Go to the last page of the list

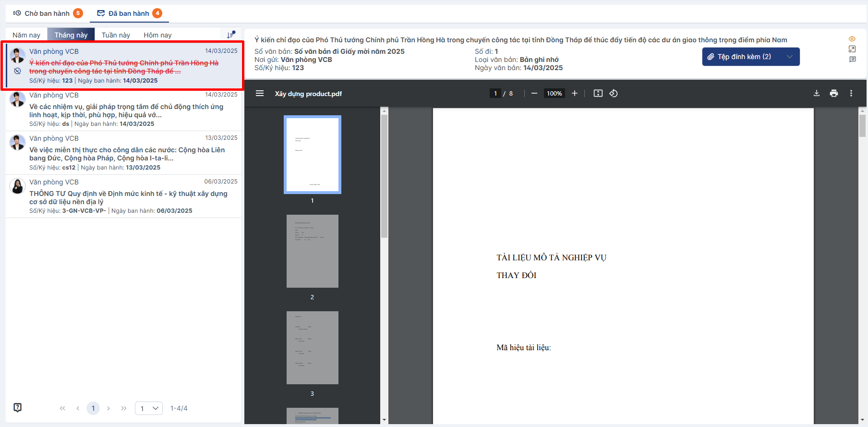[124, 408]
